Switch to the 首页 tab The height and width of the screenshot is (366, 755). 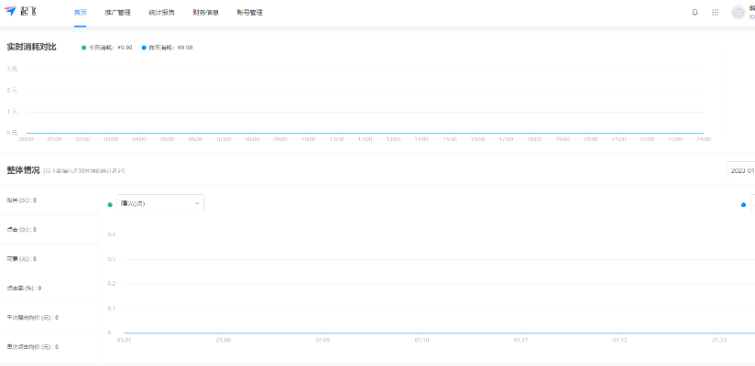[x=80, y=13]
